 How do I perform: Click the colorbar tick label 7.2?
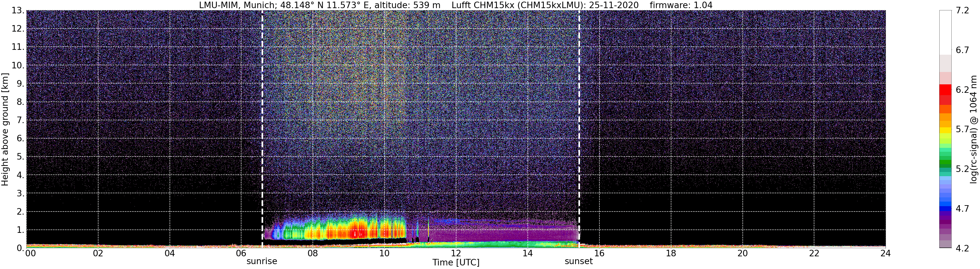click(x=962, y=11)
